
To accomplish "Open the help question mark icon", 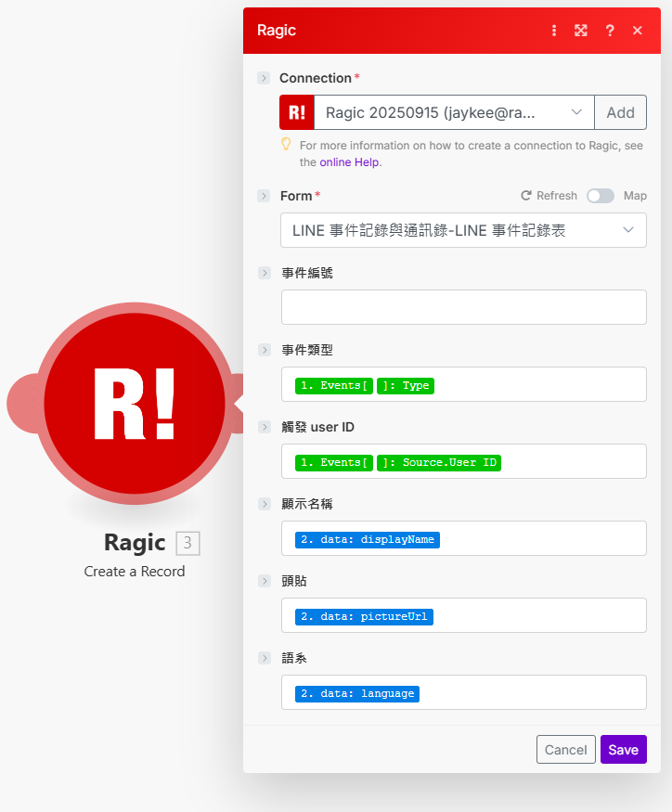I will pyautogui.click(x=610, y=31).
